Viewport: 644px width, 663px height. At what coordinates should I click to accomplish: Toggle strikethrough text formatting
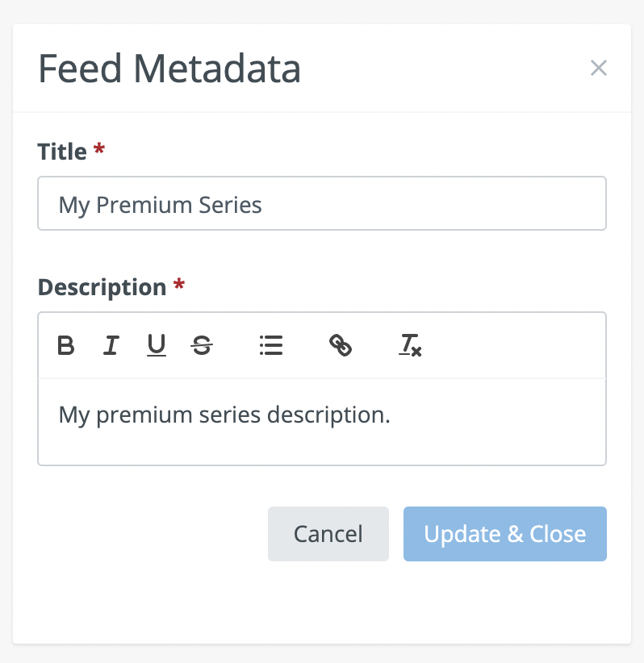pos(202,346)
